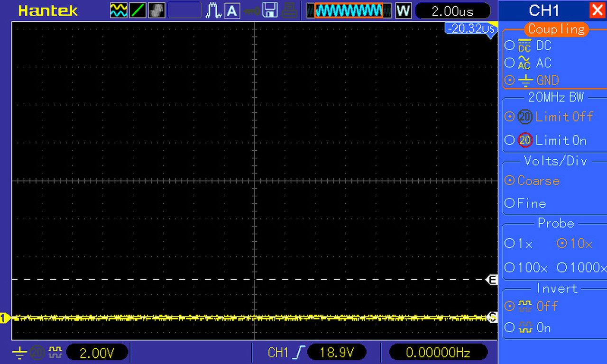The height and width of the screenshot is (364, 607).
Task: Click the waveform memory overview bar
Action: click(349, 10)
